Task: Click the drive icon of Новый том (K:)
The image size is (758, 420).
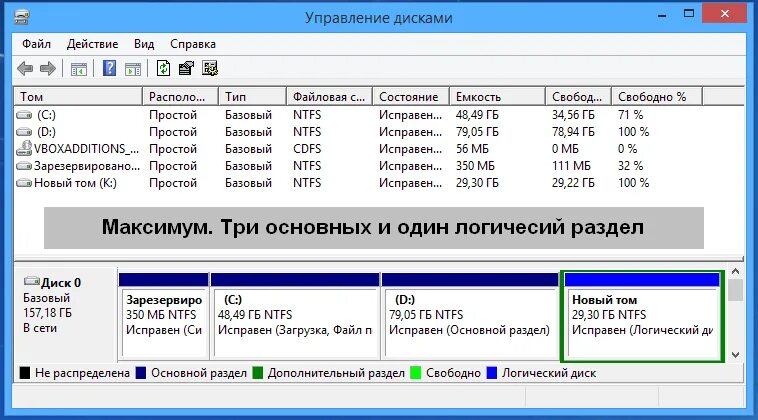Action: tap(24, 183)
